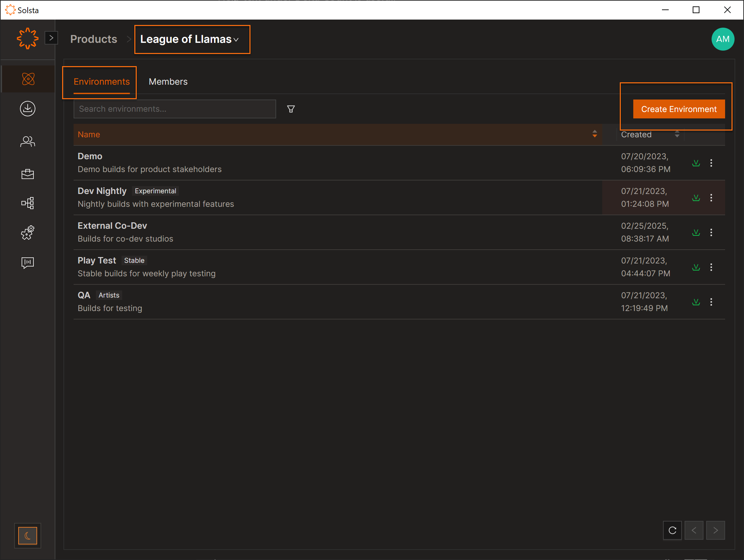Expand the sidebar with the chevron button

[x=51, y=38]
